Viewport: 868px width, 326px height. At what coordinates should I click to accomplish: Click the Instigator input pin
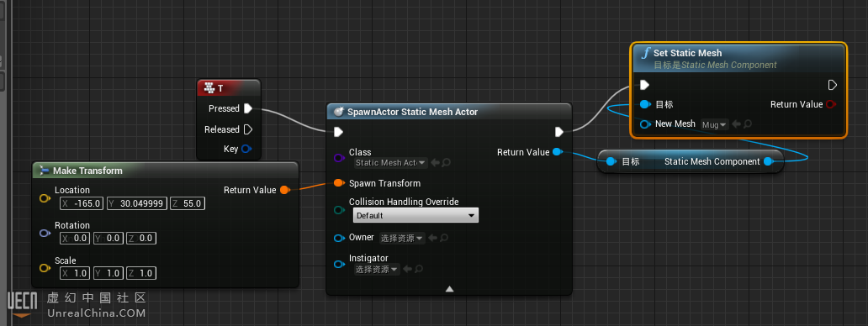click(339, 264)
